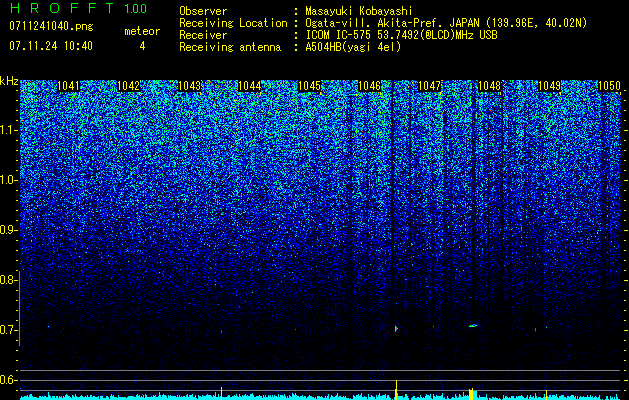Click the 1043 time marker
The width and height of the screenshot is (629, 400).
click(189, 86)
